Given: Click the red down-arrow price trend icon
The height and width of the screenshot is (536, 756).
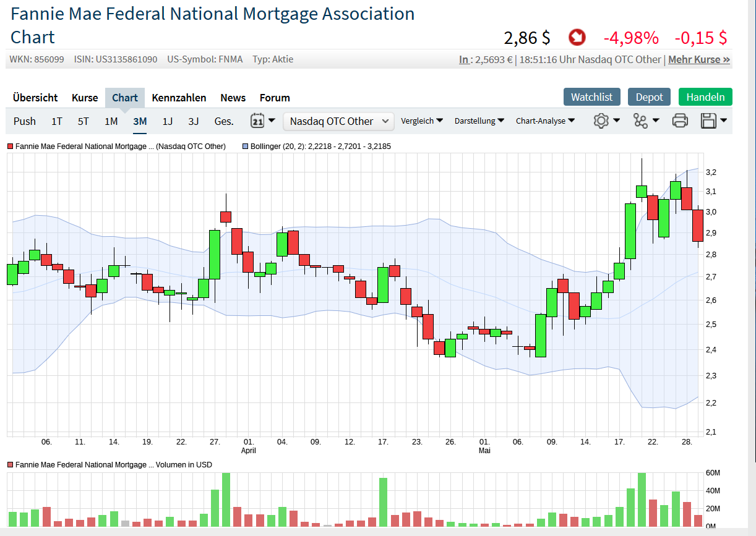Looking at the screenshot, I should (577, 38).
